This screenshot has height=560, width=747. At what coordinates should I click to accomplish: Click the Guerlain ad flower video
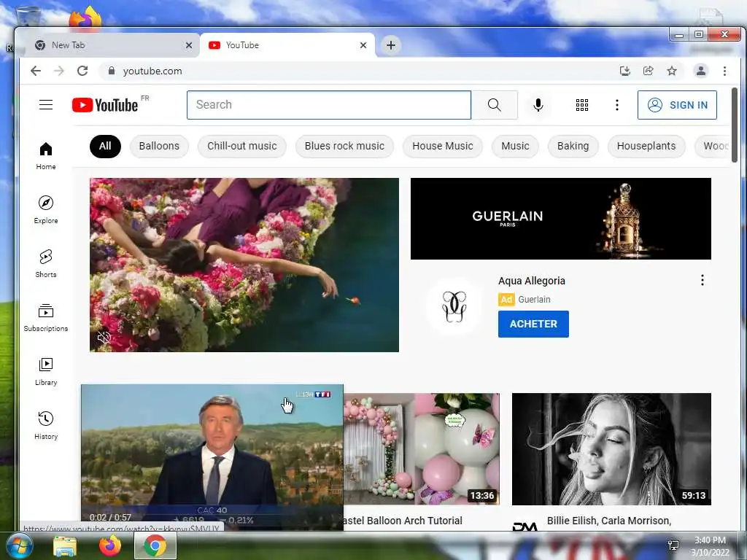[244, 265]
